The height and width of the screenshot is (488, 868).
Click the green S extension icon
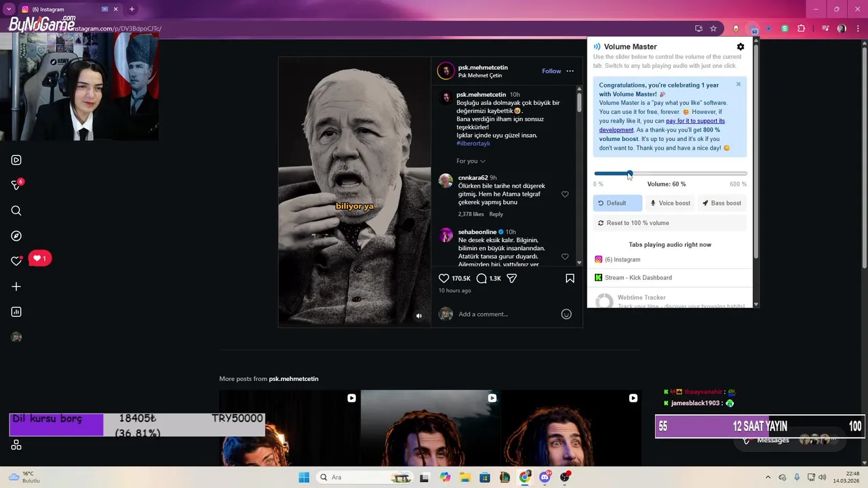click(x=785, y=28)
